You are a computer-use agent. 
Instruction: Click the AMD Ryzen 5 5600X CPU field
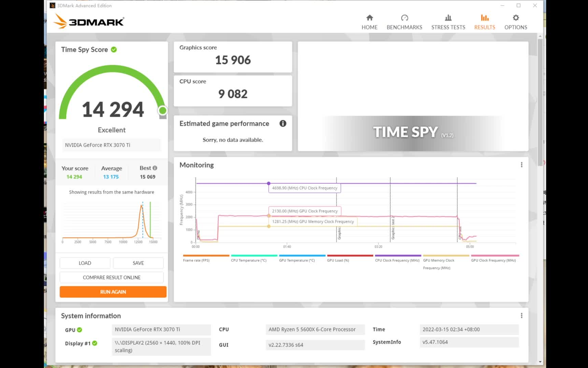[315, 329]
